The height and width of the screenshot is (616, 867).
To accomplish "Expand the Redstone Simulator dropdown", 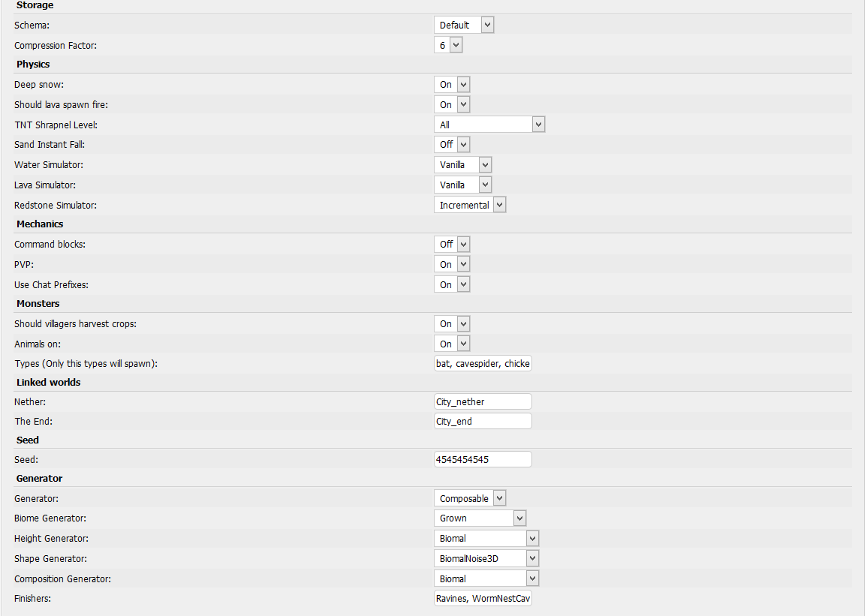I will pos(470,205).
